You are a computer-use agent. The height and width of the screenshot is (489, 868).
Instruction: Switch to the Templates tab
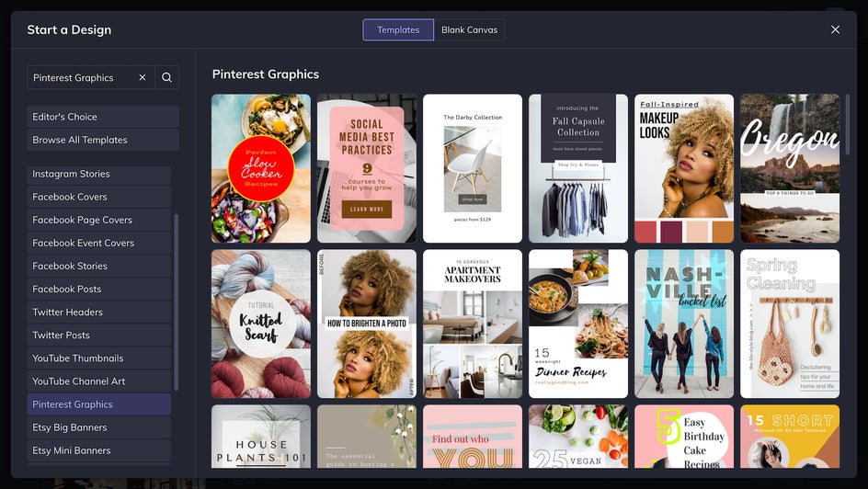coord(398,29)
